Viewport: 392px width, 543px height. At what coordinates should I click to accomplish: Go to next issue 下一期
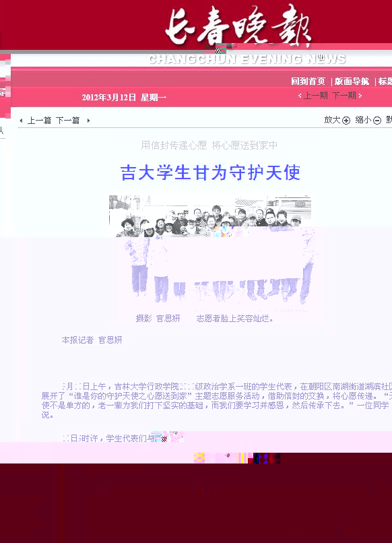(344, 96)
